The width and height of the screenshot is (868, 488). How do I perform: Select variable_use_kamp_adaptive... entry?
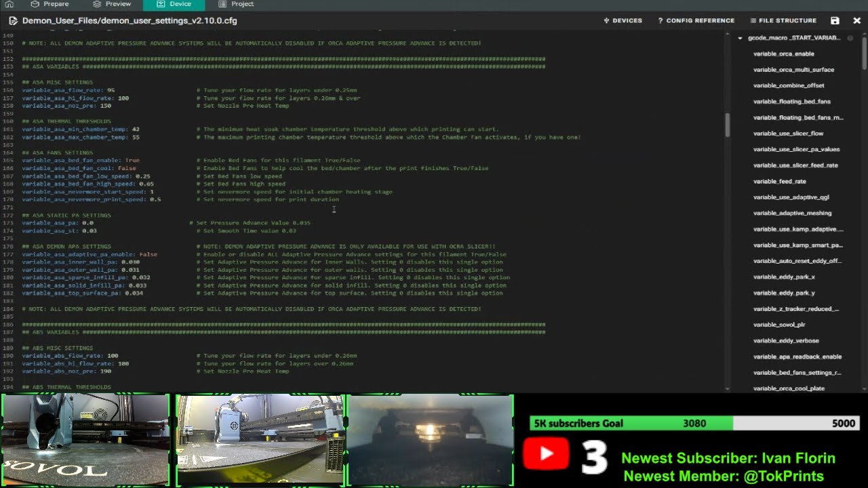(x=798, y=229)
